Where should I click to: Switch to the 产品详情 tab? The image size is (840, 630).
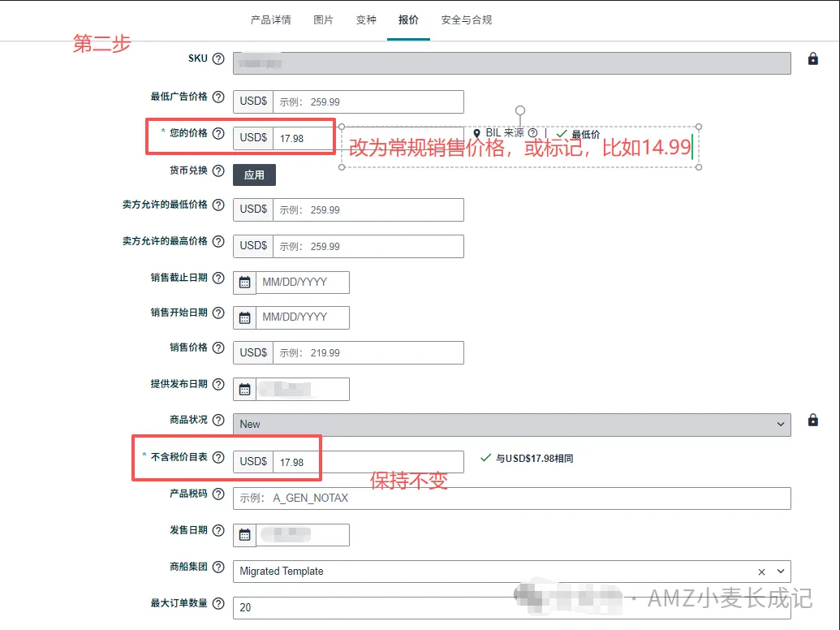(270, 19)
